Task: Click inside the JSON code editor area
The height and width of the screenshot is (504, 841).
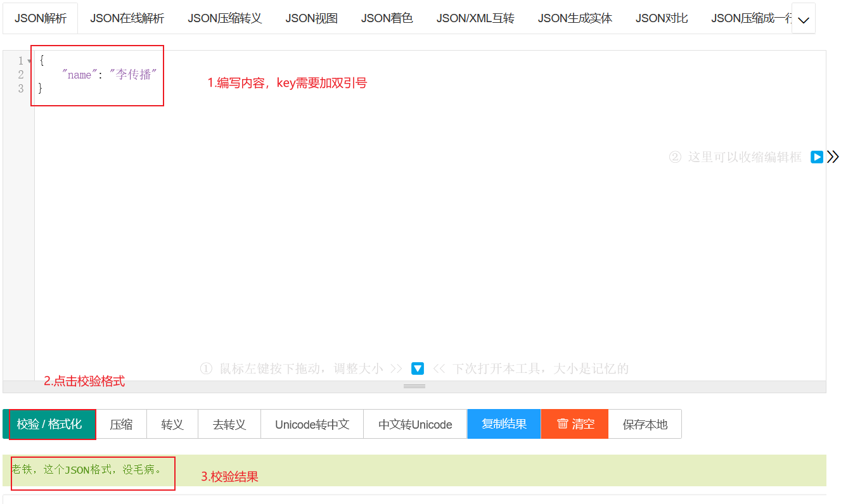Action: [380, 222]
